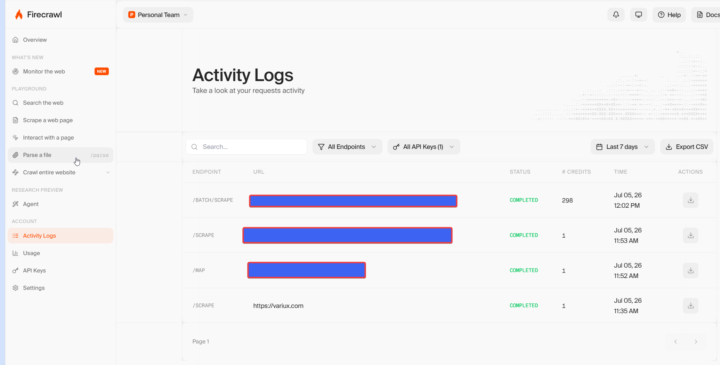The width and height of the screenshot is (720, 365).
Task: Go to previous page arrow
Action: coord(675,342)
